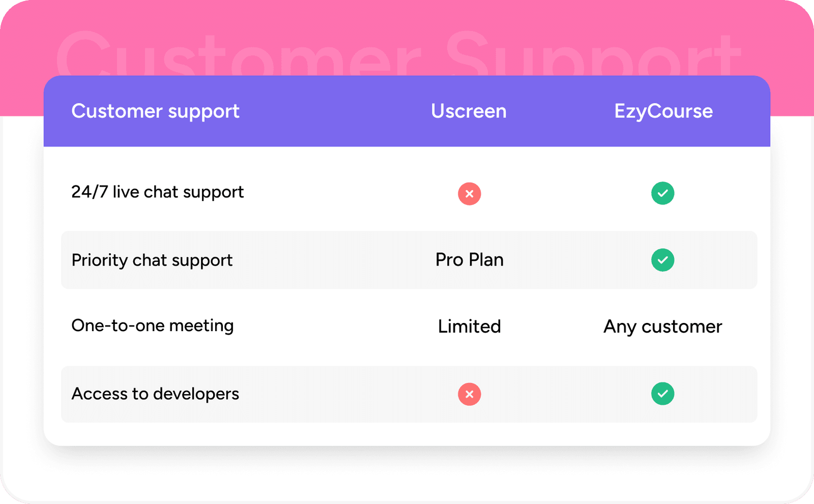Click the '24/7 live chat support' row label
Image resolution: width=814 pixels, height=504 pixels.
157,192
